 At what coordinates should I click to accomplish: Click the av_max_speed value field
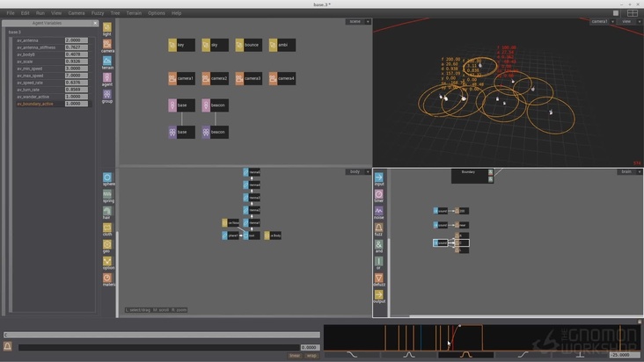(76, 76)
